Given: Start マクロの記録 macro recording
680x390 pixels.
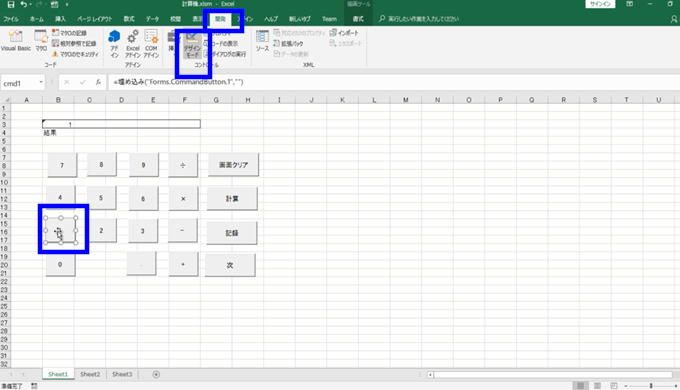Looking at the screenshot, I should [x=69, y=33].
